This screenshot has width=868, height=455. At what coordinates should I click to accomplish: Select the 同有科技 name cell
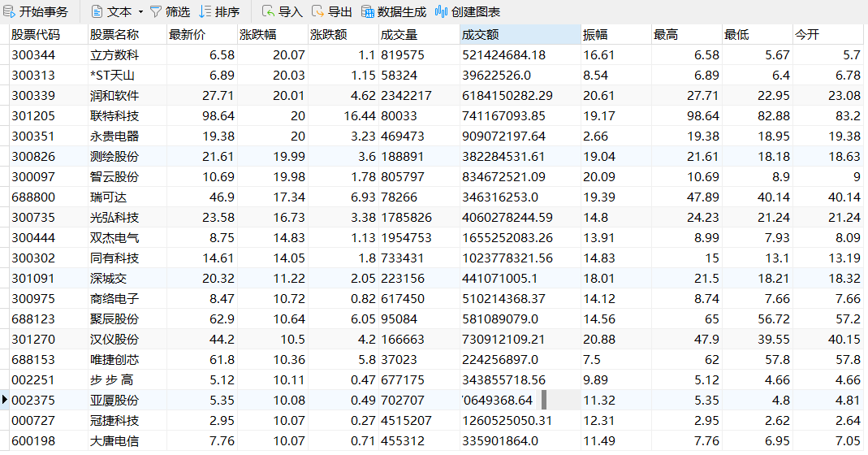click(127, 258)
